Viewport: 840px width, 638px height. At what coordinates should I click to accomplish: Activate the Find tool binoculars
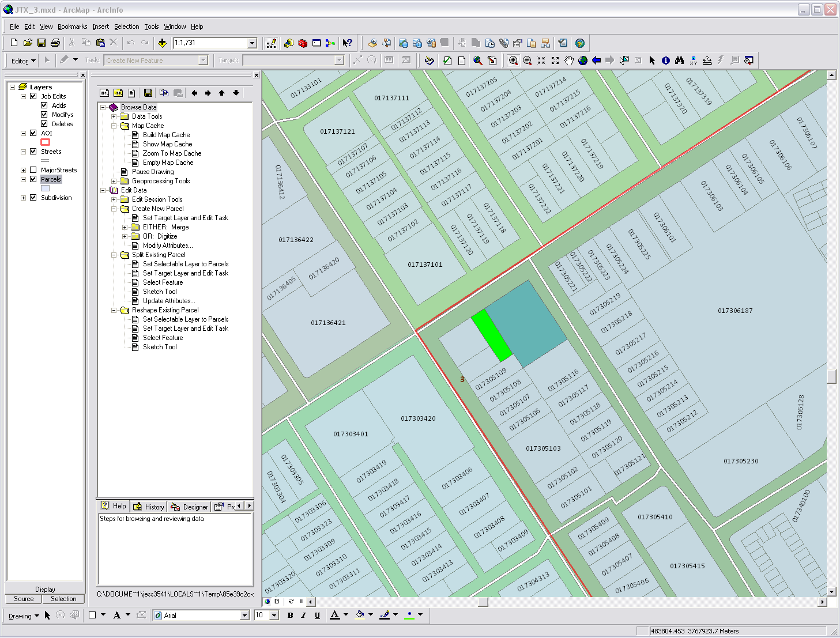[680, 60]
